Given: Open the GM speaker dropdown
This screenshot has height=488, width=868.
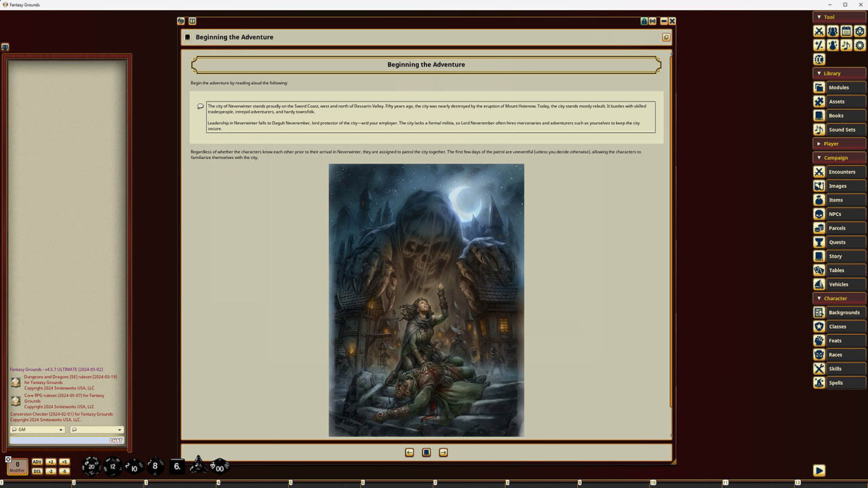Looking at the screenshot, I should (x=37, y=430).
